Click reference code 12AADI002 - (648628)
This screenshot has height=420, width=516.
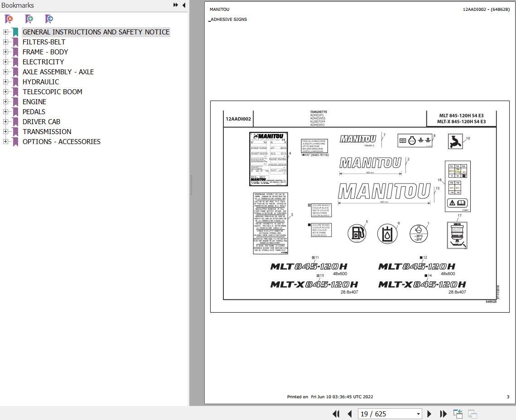[486, 9]
